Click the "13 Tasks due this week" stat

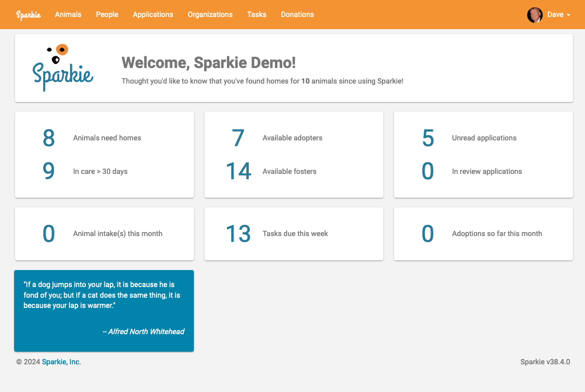(277, 234)
